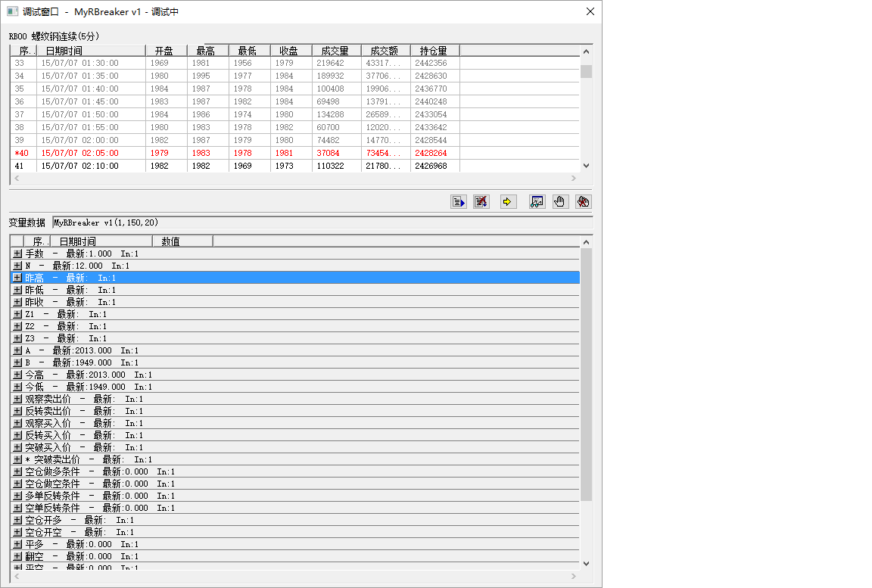Expand the 手数 variable node

click(x=17, y=254)
